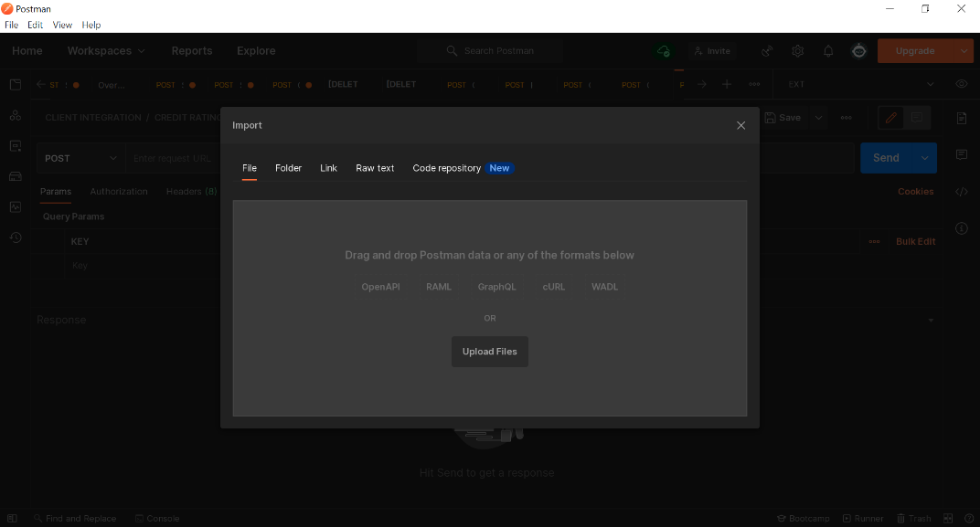The height and width of the screenshot is (527, 980).
Task: Click the satellite capture requests icon
Action: click(767, 51)
